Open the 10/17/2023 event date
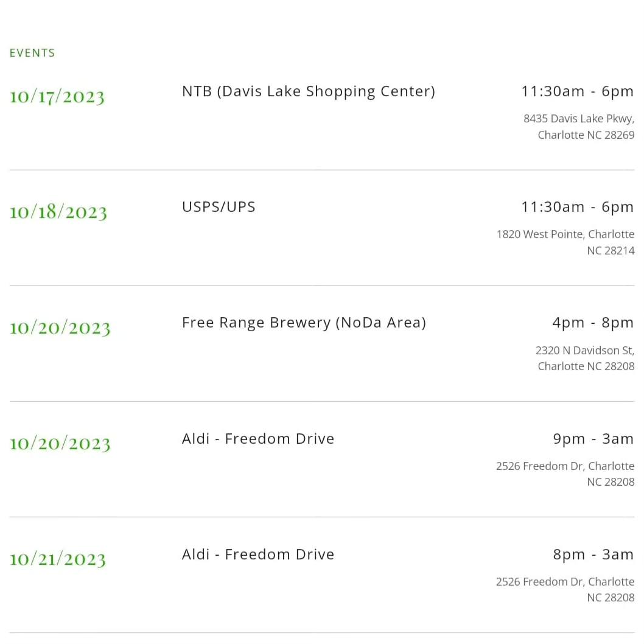 click(57, 97)
